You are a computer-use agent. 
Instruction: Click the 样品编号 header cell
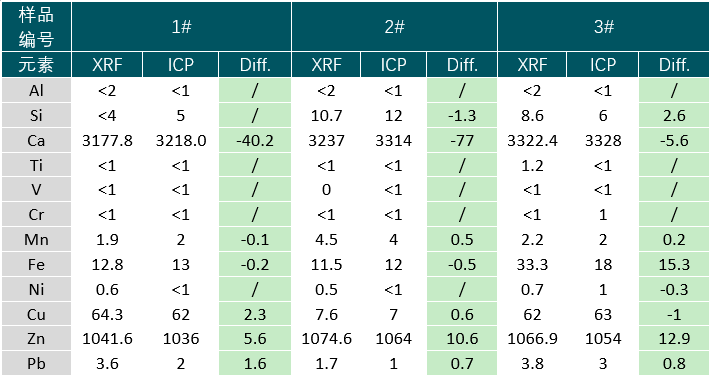click(x=36, y=26)
